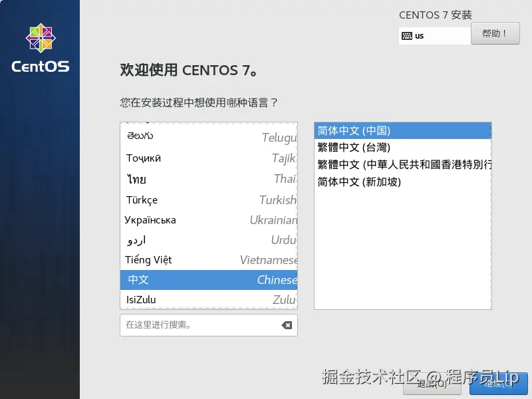Choose the 繁體中文 (中華人民共和國香港) locale
532x399 pixels.
[x=399, y=164]
